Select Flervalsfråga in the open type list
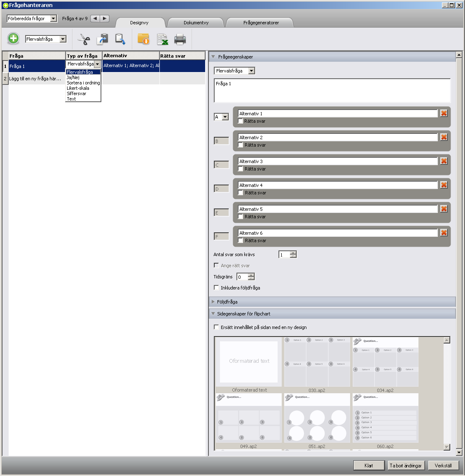 tap(83, 72)
